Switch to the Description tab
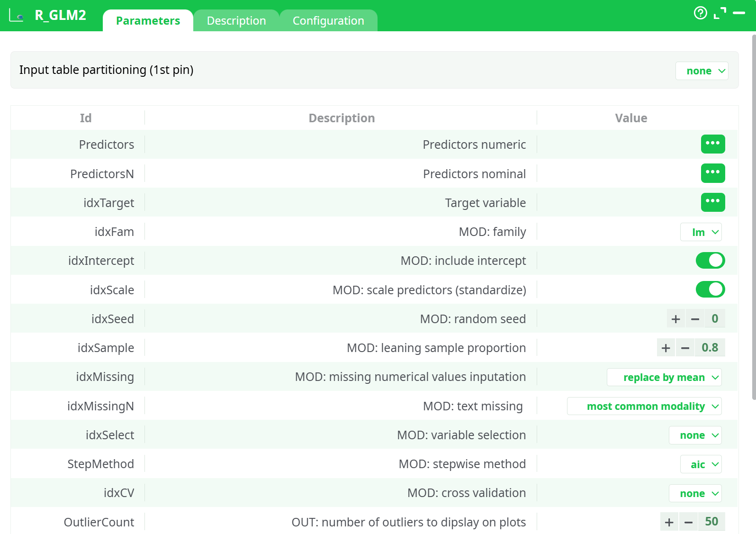 coord(236,21)
